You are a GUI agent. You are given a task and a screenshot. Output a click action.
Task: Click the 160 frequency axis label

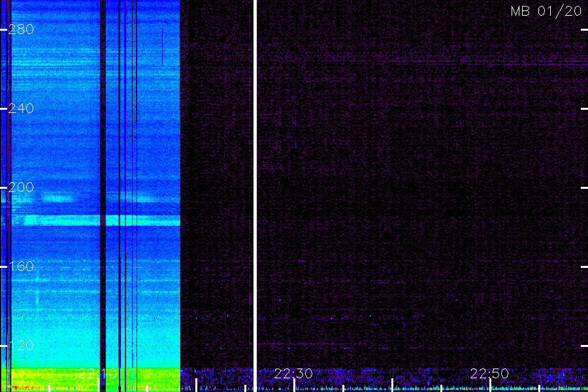[21, 267]
